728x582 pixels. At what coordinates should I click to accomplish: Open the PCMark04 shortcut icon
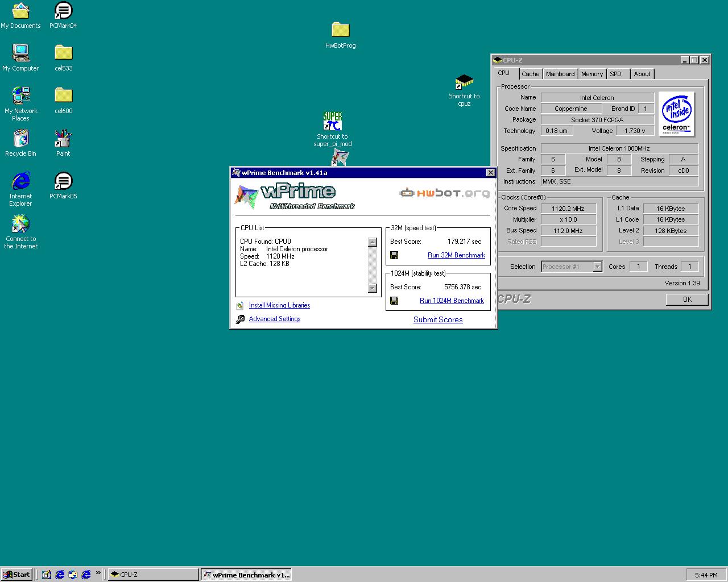(x=63, y=15)
